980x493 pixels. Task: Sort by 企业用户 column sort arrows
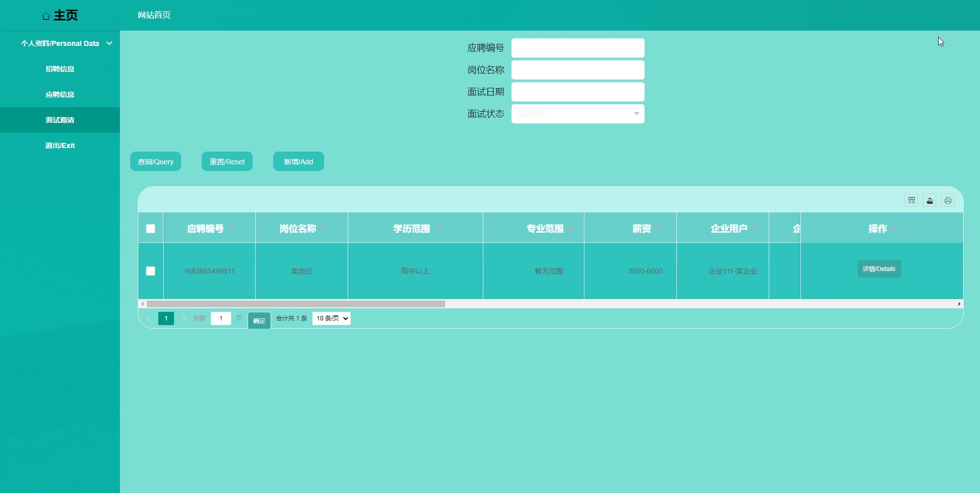[755, 229]
